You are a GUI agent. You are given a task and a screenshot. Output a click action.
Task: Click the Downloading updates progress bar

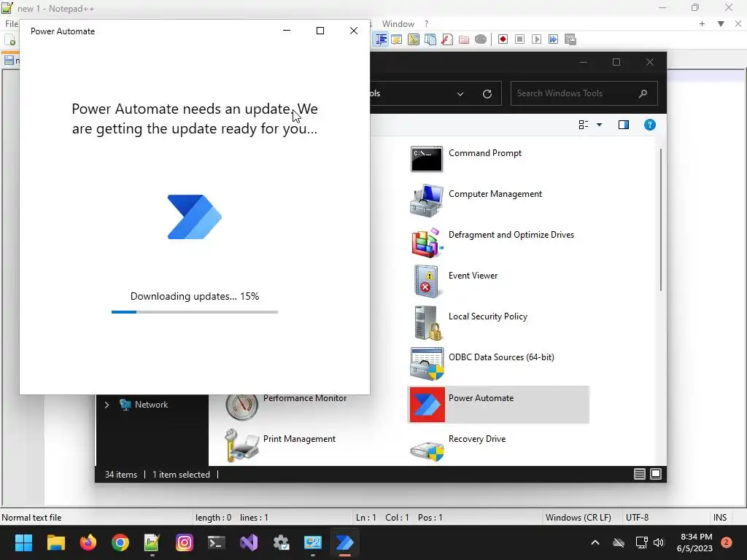[194, 312]
